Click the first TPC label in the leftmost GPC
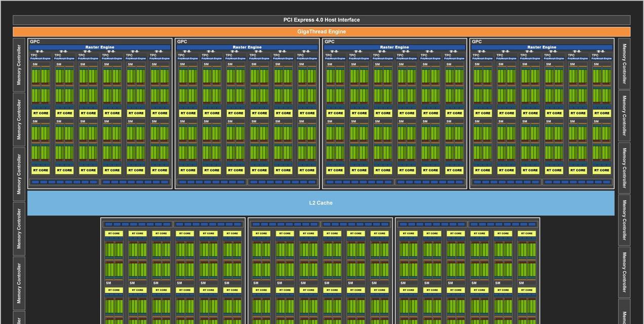Viewport: 644px width, 324px height. [x=34, y=55]
